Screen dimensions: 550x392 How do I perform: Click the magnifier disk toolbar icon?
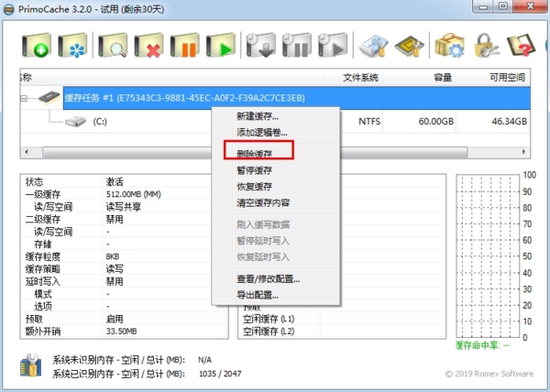point(113,45)
